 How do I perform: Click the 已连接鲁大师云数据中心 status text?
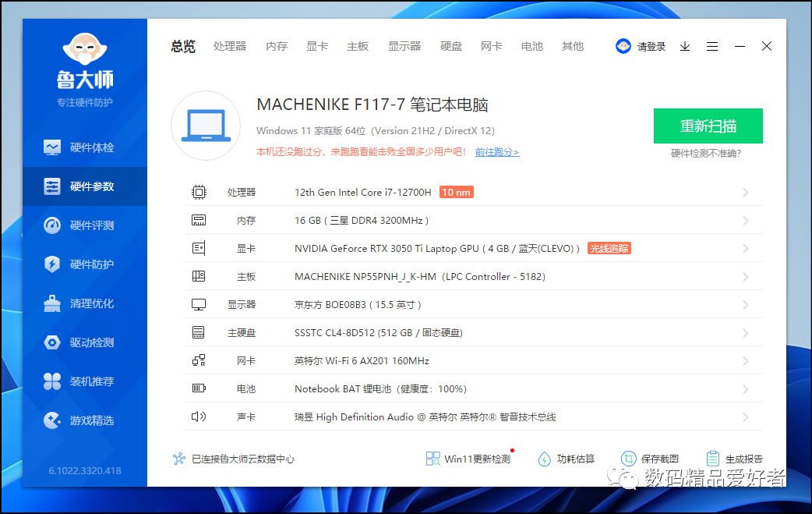point(243,459)
